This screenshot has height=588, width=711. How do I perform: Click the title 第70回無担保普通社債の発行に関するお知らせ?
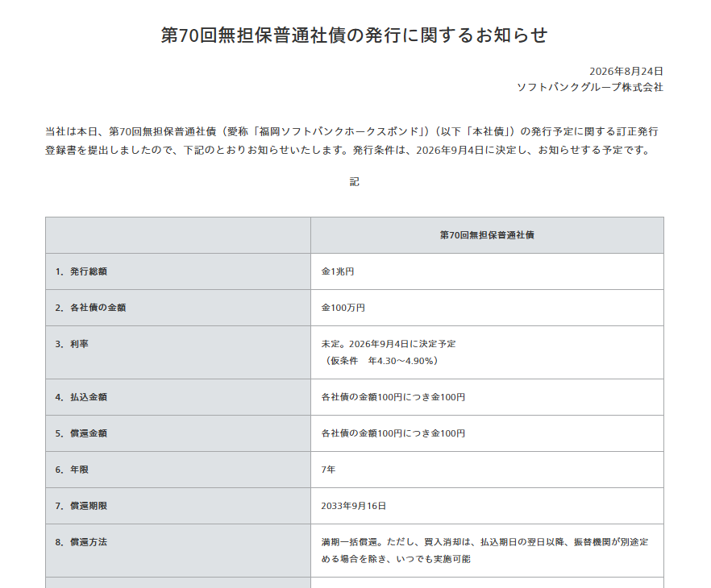pyautogui.click(x=354, y=35)
